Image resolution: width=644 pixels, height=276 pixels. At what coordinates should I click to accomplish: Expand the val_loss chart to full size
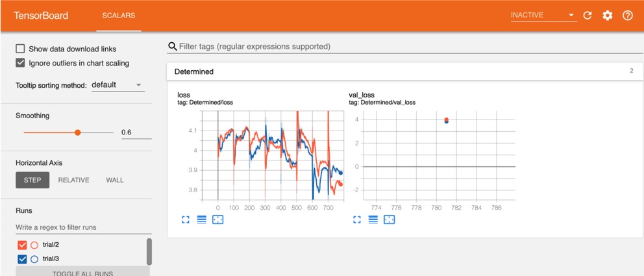[x=357, y=220]
